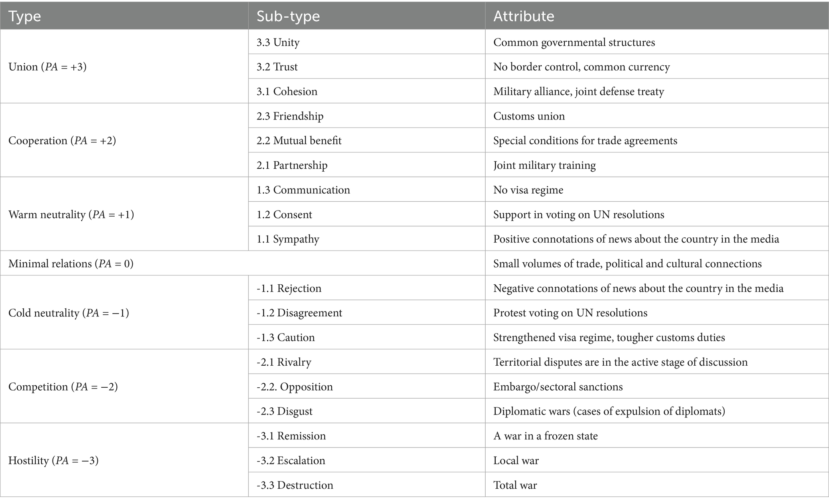This screenshot has height=504, width=829.
Task: Click the Type column header
Action: click(24, 16)
